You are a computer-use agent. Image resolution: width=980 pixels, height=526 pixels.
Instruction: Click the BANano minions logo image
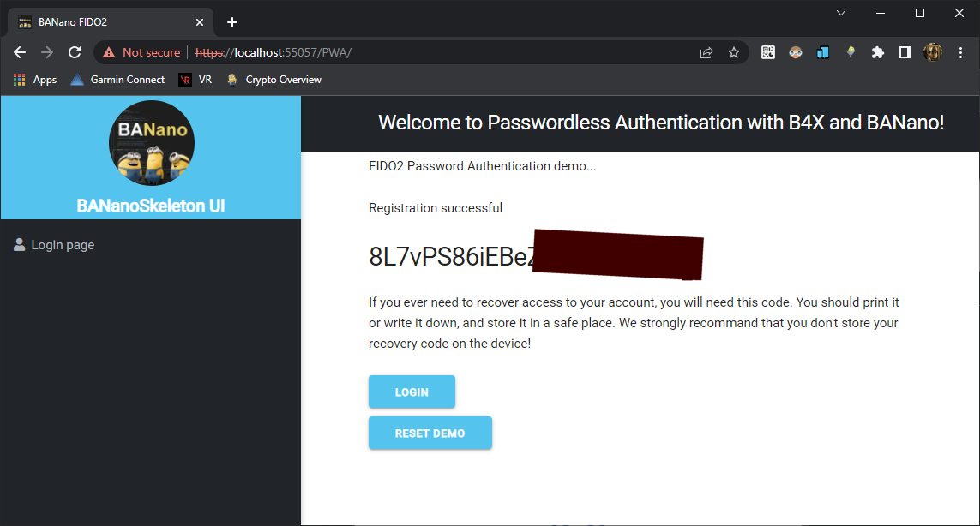[x=151, y=143]
